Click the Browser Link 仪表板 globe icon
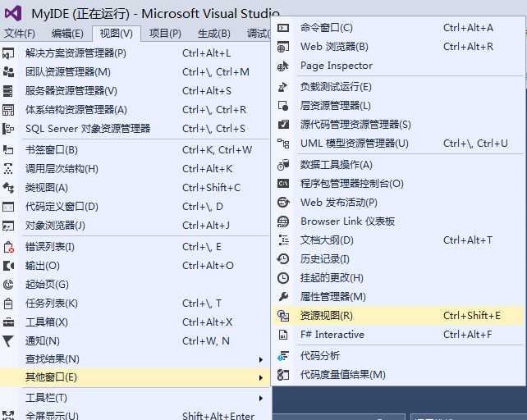This screenshot has height=420, width=527. (283, 221)
